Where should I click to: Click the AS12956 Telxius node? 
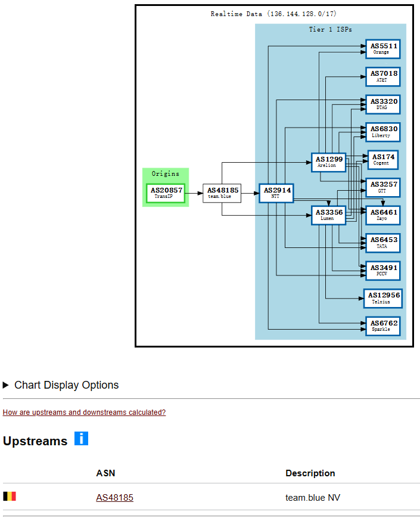click(382, 298)
